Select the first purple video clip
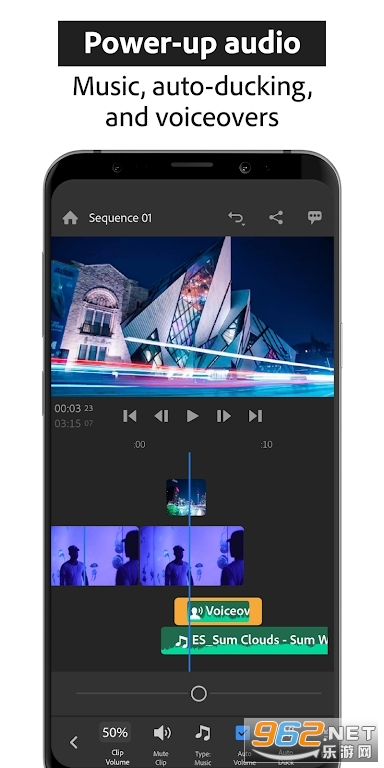The height and width of the screenshot is (768, 384). click(x=95, y=556)
